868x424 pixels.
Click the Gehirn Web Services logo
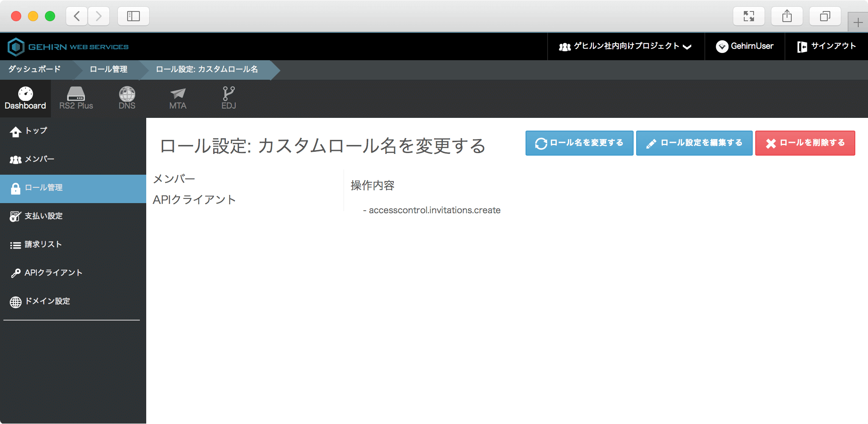68,47
